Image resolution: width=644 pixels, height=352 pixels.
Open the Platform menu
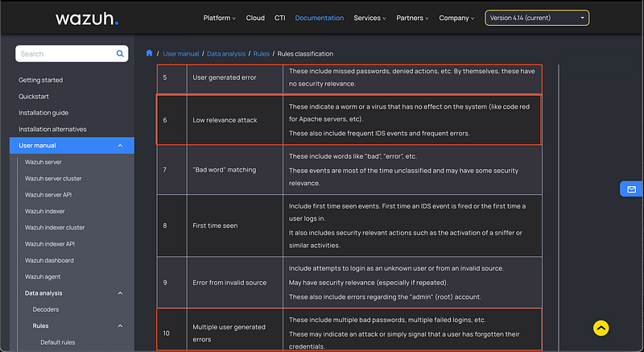(219, 18)
